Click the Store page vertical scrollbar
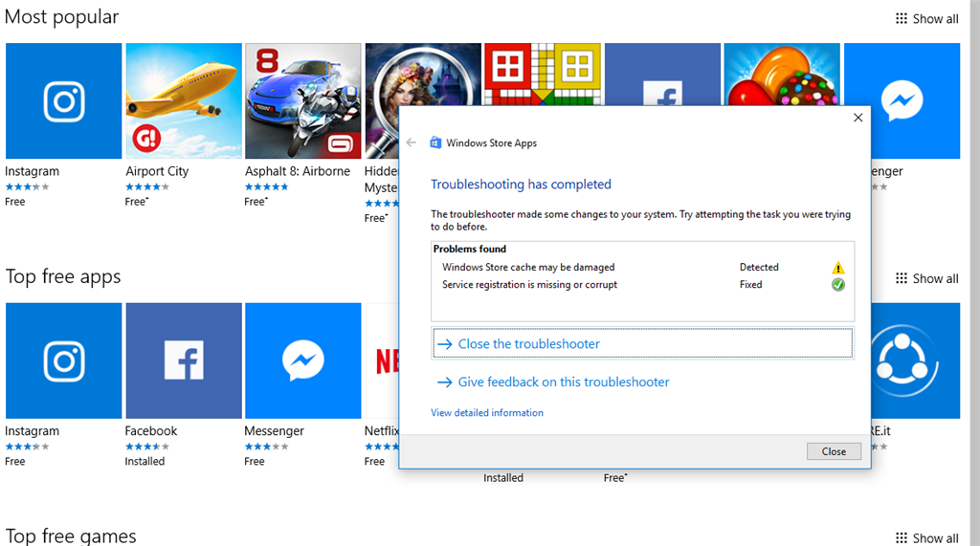980x546 pixels. tap(975, 273)
